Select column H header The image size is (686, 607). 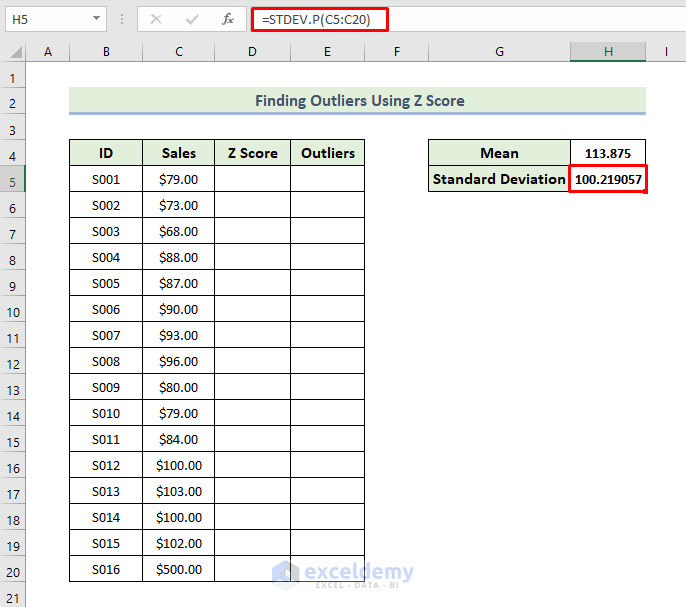(x=608, y=52)
